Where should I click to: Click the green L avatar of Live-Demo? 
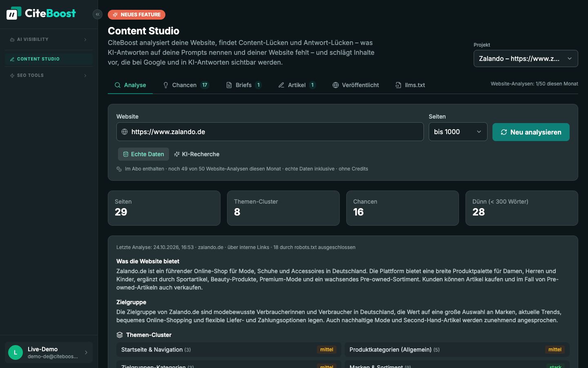point(16,352)
